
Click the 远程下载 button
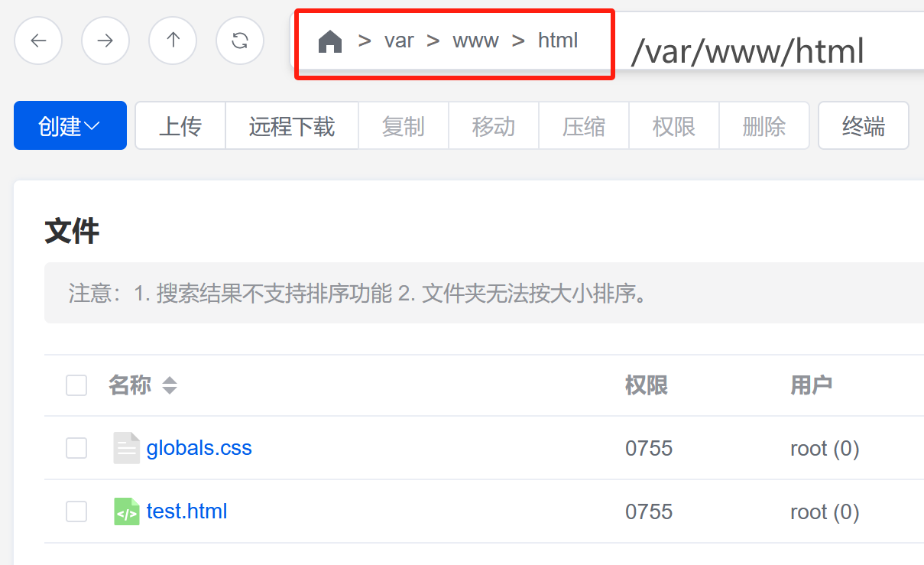pos(292,125)
